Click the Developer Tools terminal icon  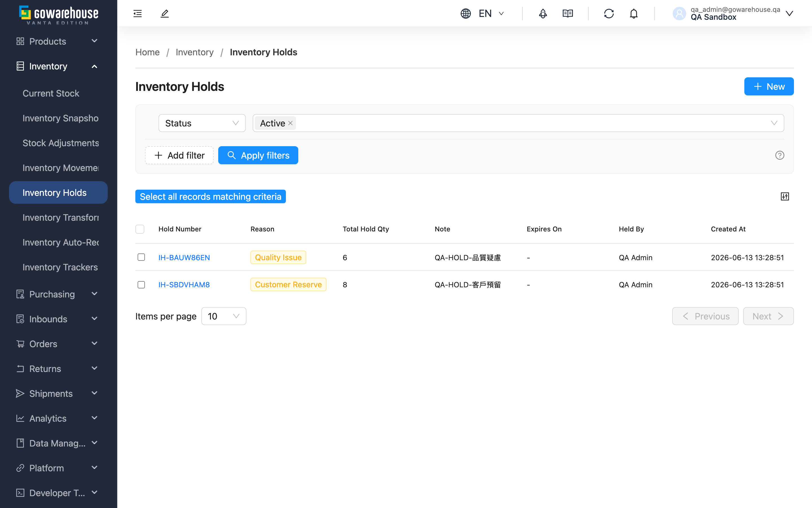tap(20, 493)
